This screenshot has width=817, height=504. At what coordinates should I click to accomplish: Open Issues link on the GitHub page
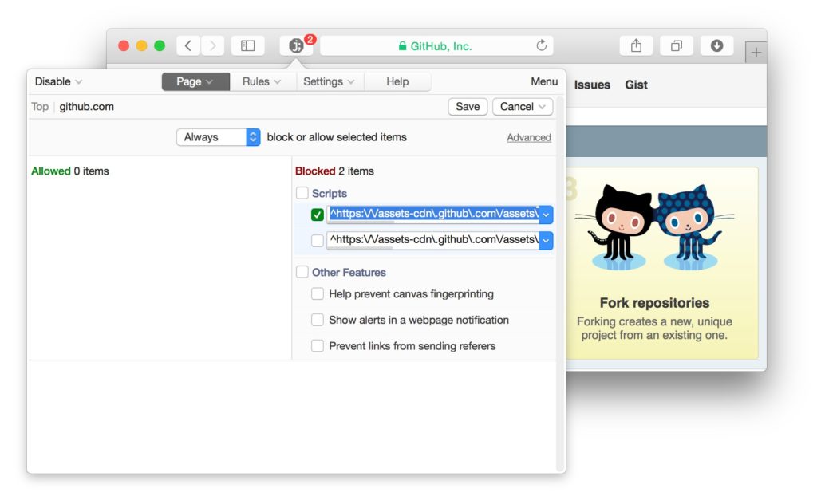[x=592, y=85]
